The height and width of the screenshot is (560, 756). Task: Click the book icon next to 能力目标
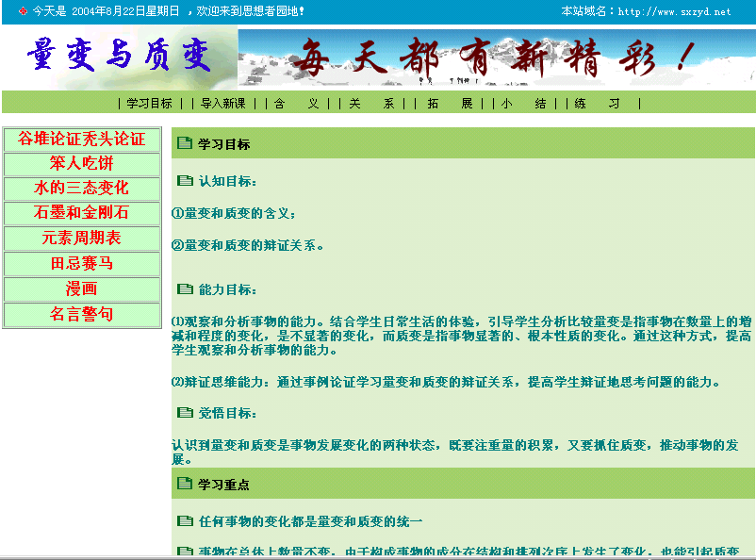pyautogui.click(x=185, y=288)
